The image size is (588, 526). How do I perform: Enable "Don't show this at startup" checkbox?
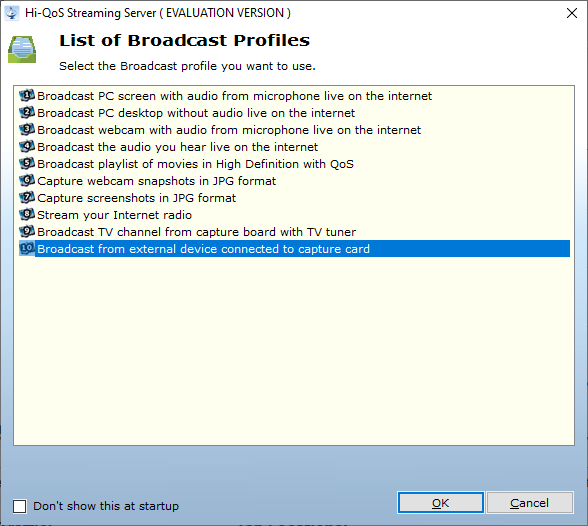(x=20, y=506)
